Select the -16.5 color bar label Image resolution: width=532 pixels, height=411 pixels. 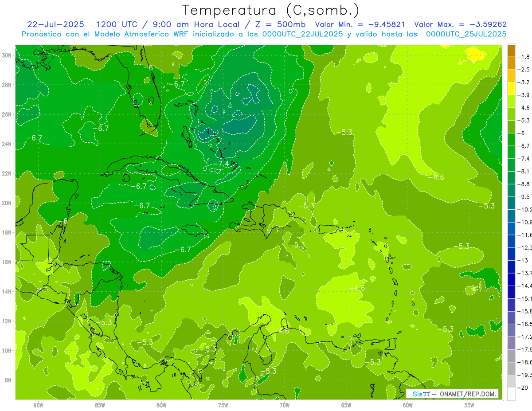(x=525, y=324)
